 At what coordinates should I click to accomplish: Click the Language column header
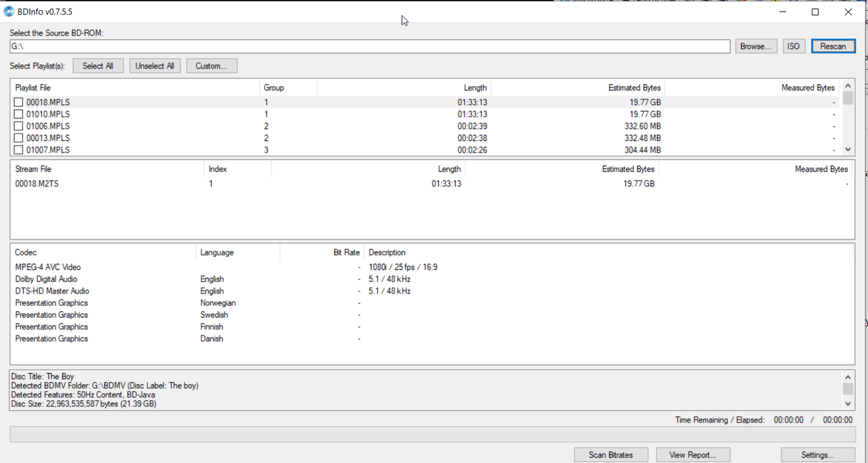click(x=237, y=252)
